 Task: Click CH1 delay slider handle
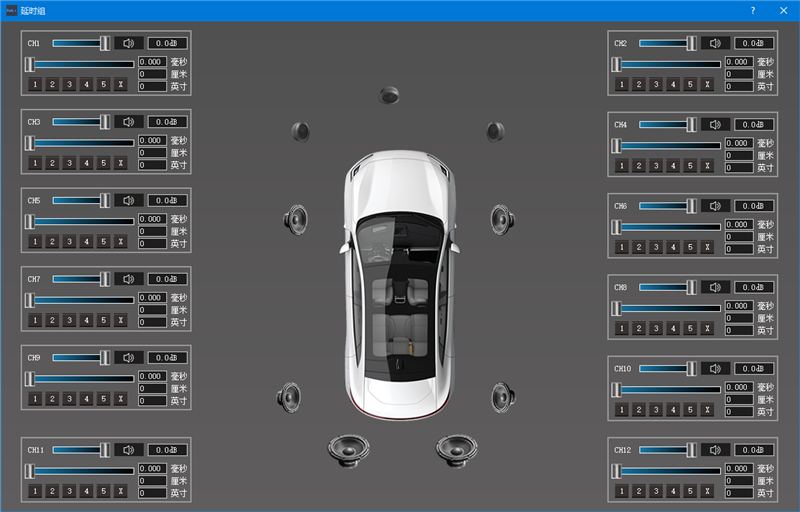pos(30,64)
